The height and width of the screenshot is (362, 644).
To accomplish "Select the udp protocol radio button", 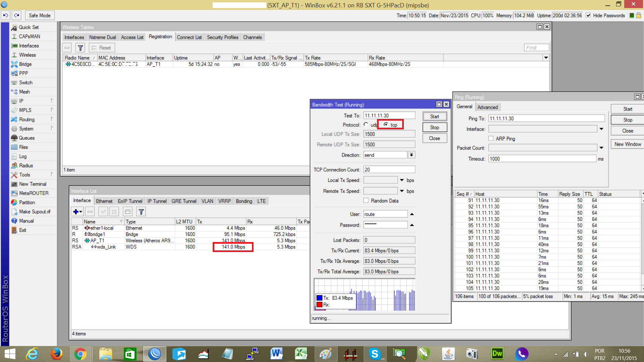I will (366, 125).
